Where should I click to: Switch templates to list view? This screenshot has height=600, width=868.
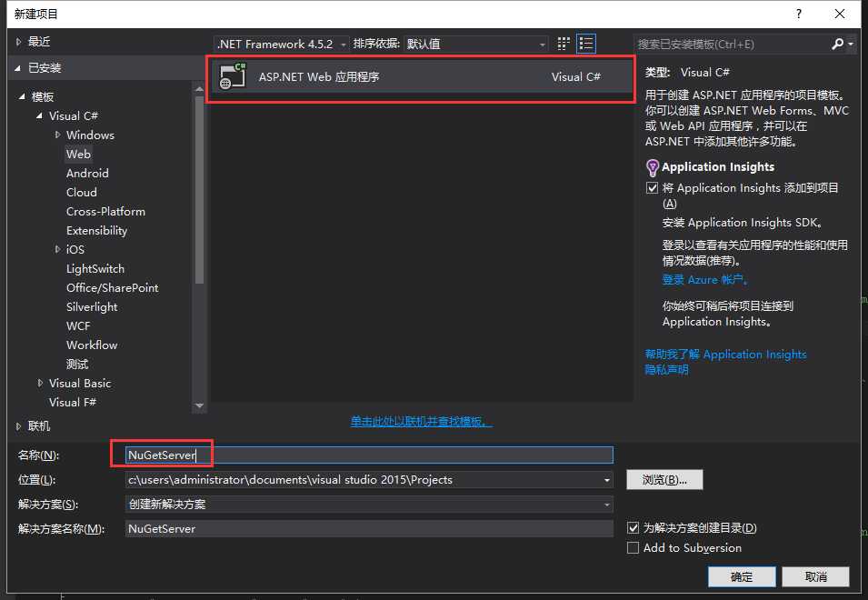(x=585, y=44)
